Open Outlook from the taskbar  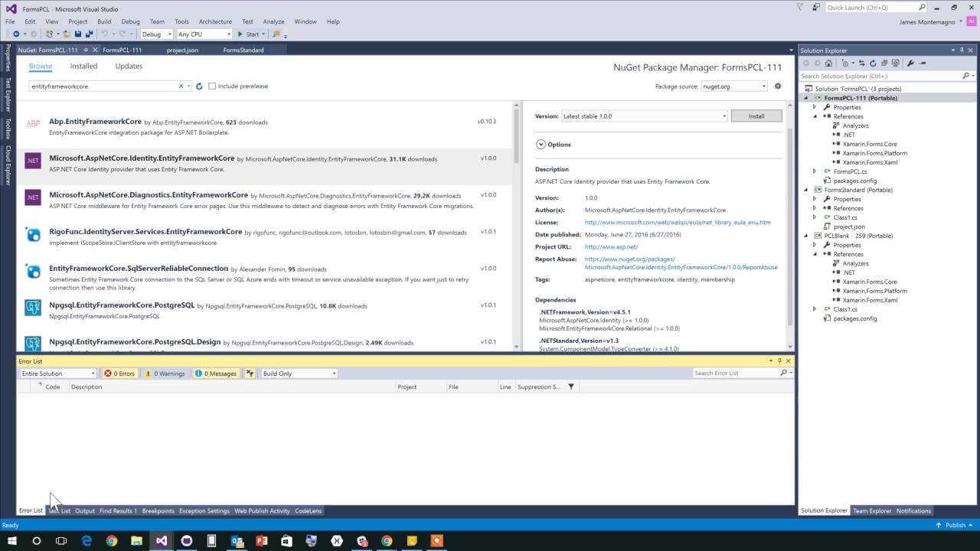coord(237,540)
